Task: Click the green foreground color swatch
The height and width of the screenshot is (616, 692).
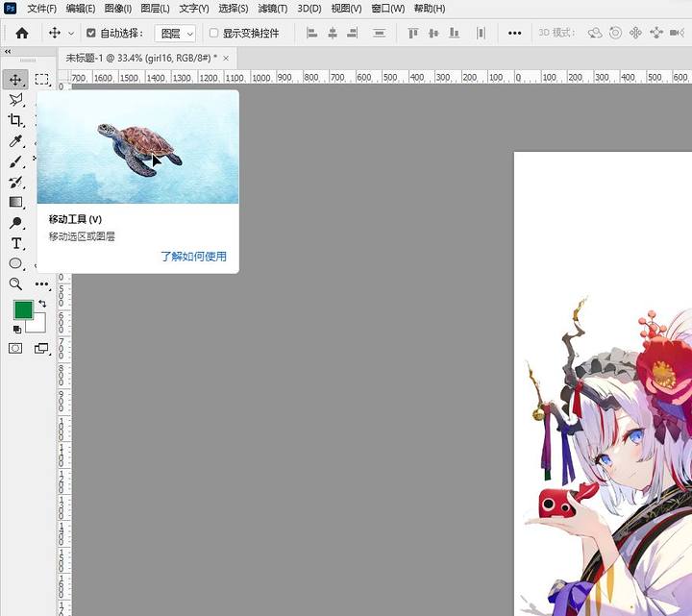Action: point(23,309)
